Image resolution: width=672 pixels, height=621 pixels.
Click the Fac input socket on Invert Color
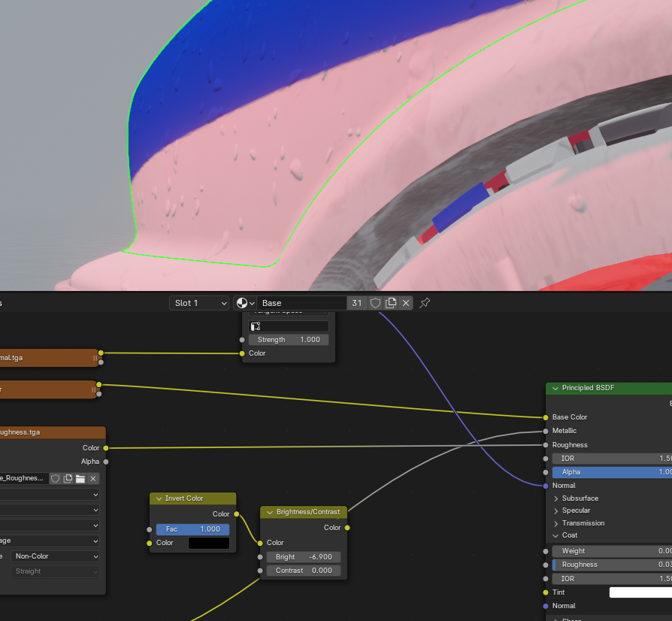[149, 529]
